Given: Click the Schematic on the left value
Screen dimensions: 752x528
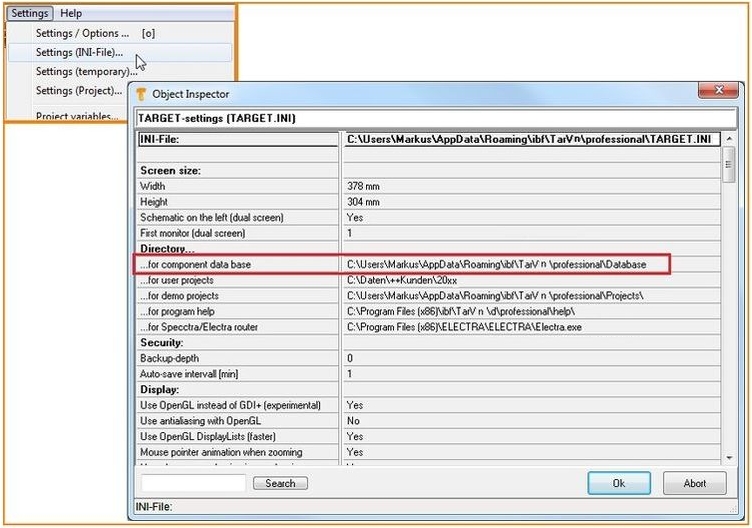Looking at the screenshot, I should click(x=354, y=217).
